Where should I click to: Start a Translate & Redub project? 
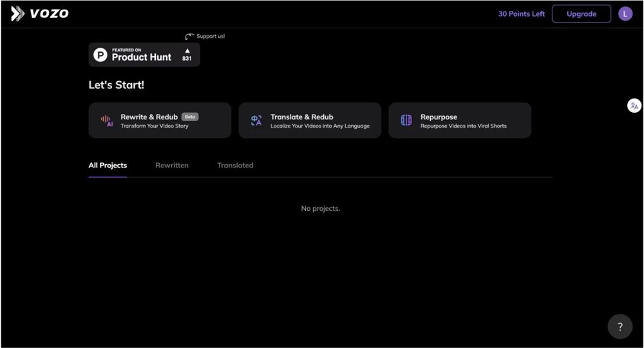(x=310, y=121)
